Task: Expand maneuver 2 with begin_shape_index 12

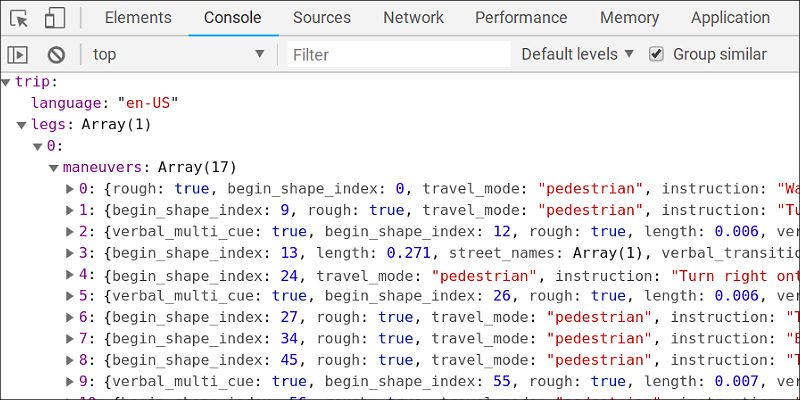Action: pyautogui.click(x=70, y=232)
